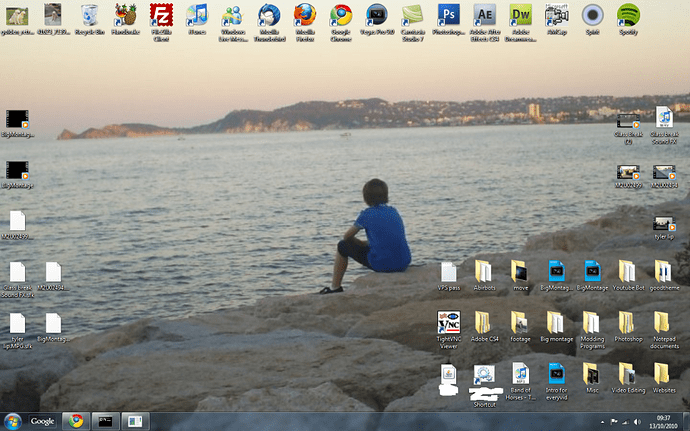The image size is (690, 431).
Task: Click the Windows Start button
Action: (x=13, y=421)
